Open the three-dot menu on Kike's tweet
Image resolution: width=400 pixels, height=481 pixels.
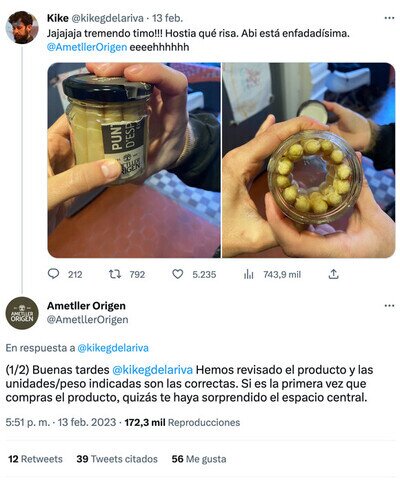pyautogui.click(x=389, y=18)
